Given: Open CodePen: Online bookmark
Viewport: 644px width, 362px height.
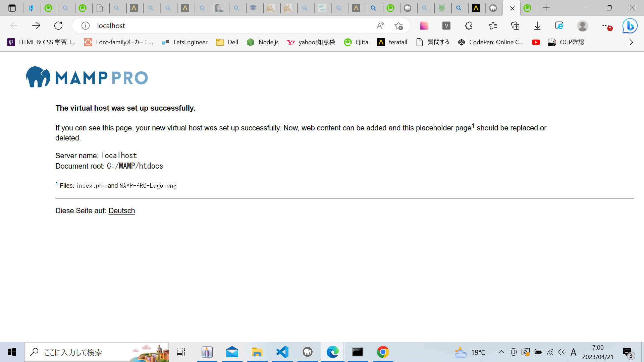Looking at the screenshot, I should point(490,42).
